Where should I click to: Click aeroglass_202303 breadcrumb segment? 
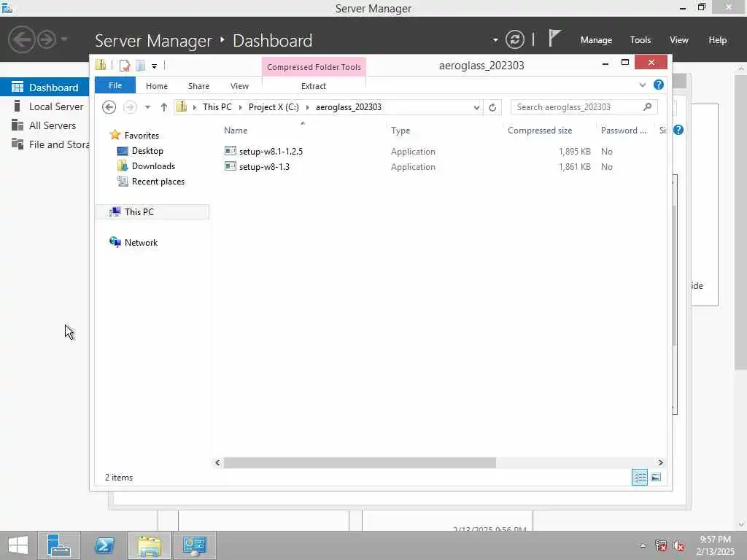349,107
